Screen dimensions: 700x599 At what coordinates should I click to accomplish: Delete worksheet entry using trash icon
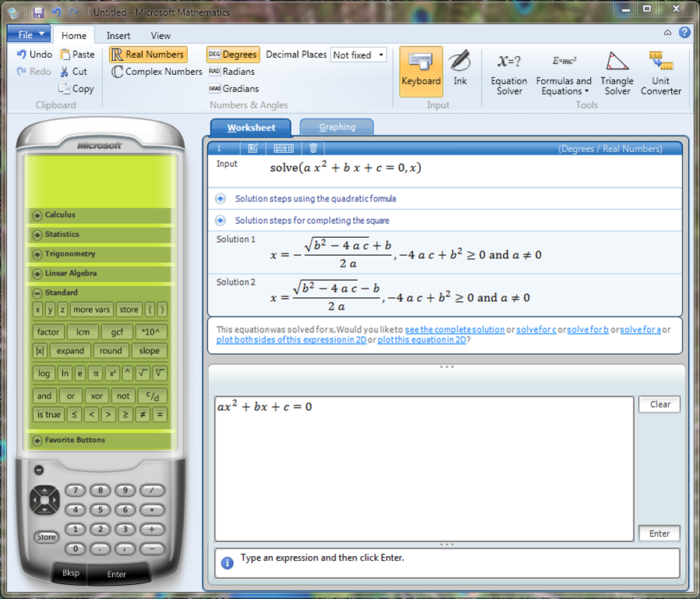click(x=313, y=148)
